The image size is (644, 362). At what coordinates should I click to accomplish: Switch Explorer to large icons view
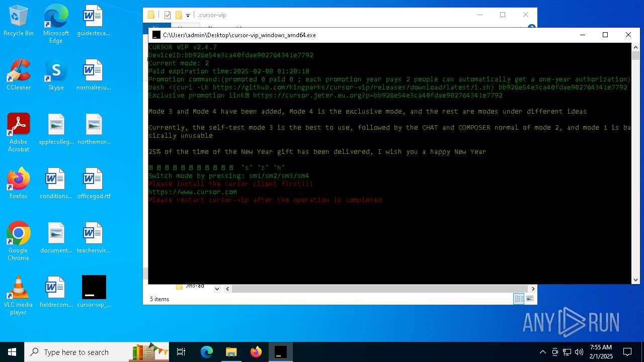click(529, 299)
